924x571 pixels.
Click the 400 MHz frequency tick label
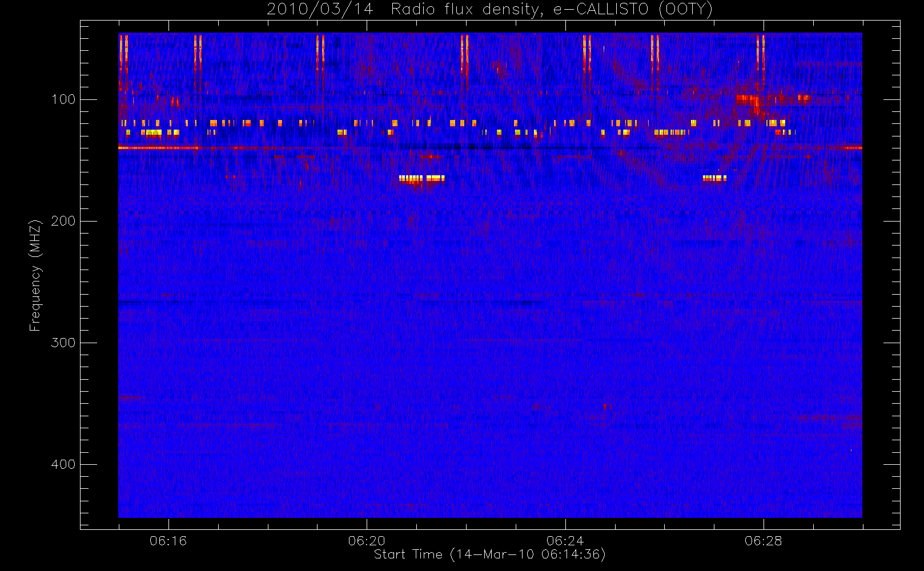click(x=63, y=464)
